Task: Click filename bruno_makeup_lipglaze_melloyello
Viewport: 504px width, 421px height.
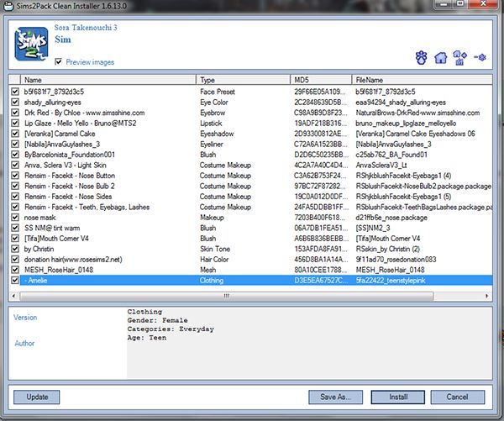Action: click(x=406, y=124)
